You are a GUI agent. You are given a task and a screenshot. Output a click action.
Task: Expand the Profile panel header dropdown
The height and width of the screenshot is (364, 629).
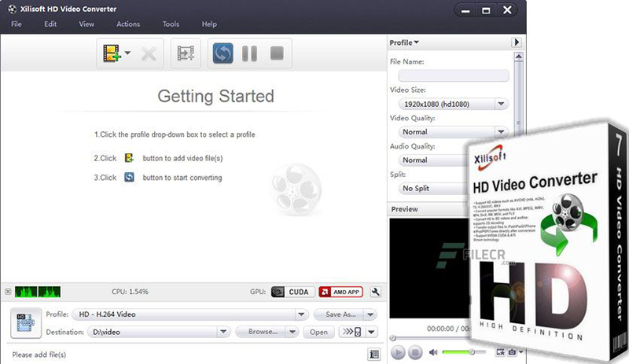[404, 42]
